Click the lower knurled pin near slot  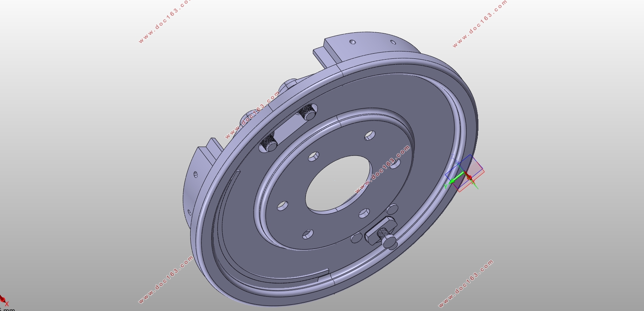pos(268,143)
